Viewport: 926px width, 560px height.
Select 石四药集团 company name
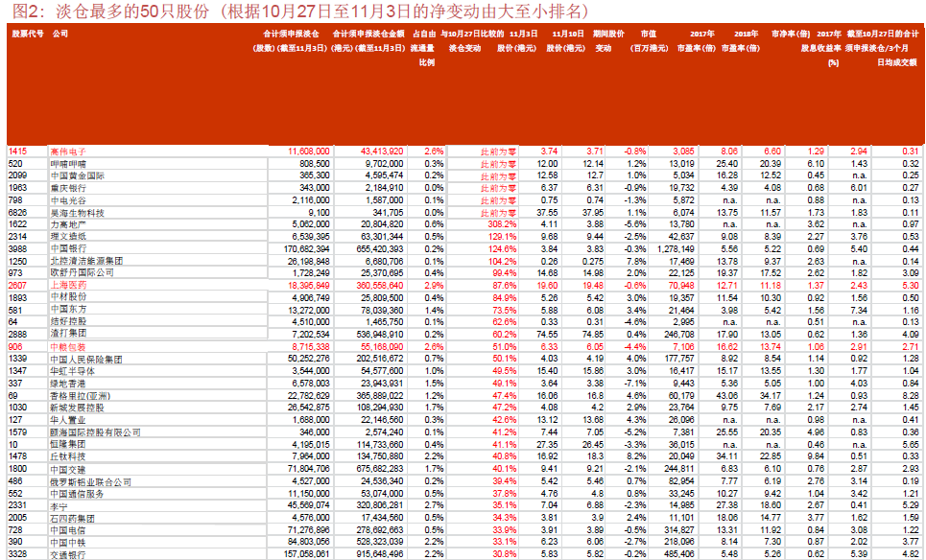pos(73,518)
